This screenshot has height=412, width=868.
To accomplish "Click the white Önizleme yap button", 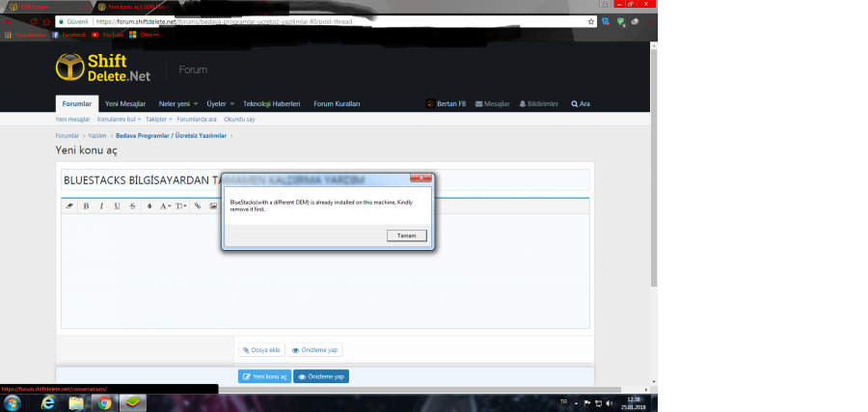I will 315,350.
